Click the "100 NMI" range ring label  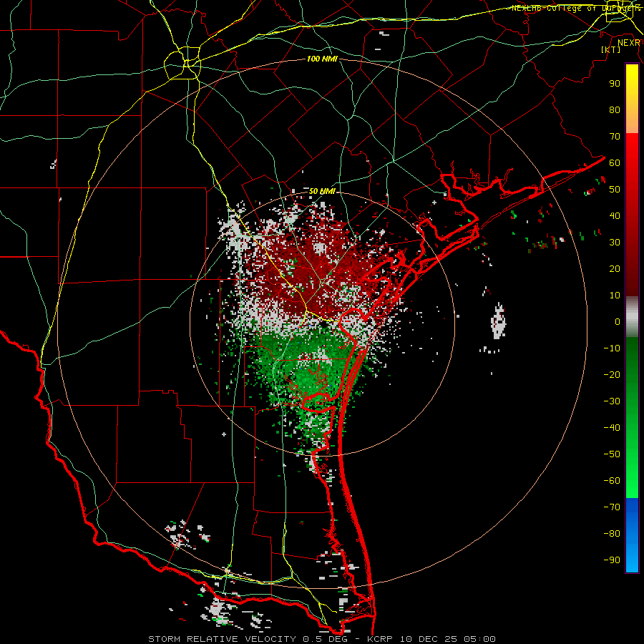point(322,59)
